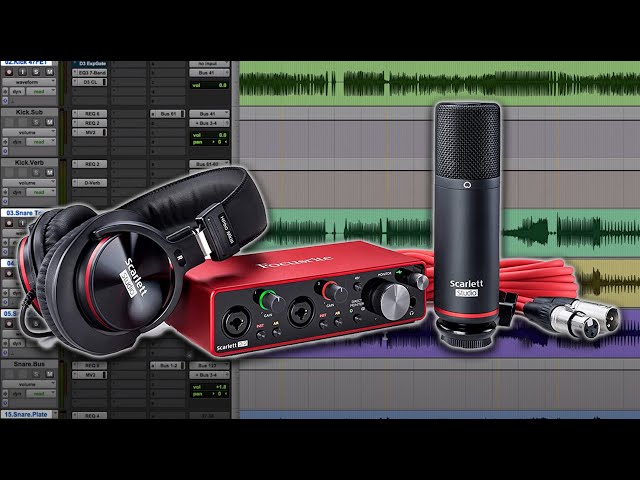The width and height of the screenshot is (640, 480).
Task: Open read automation menu on Snare.Bus
Action: (x=41, y=393)
